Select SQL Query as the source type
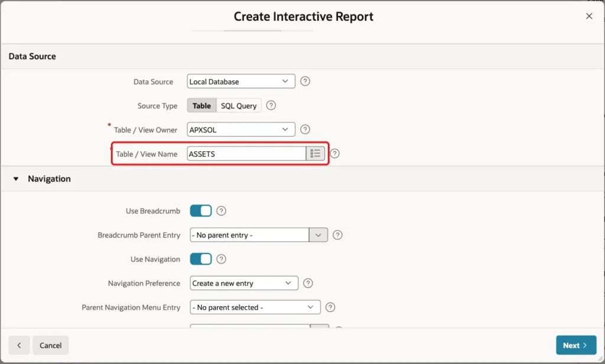 pyautogui.click(x=239, y=105)
